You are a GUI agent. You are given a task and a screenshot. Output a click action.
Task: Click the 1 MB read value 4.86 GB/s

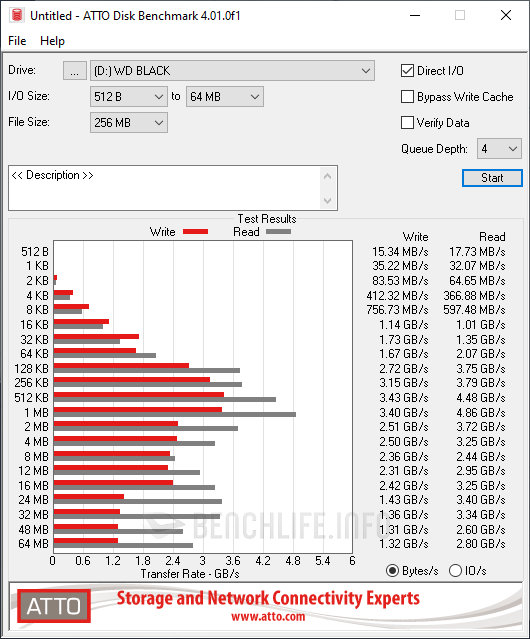click(481, 412)
